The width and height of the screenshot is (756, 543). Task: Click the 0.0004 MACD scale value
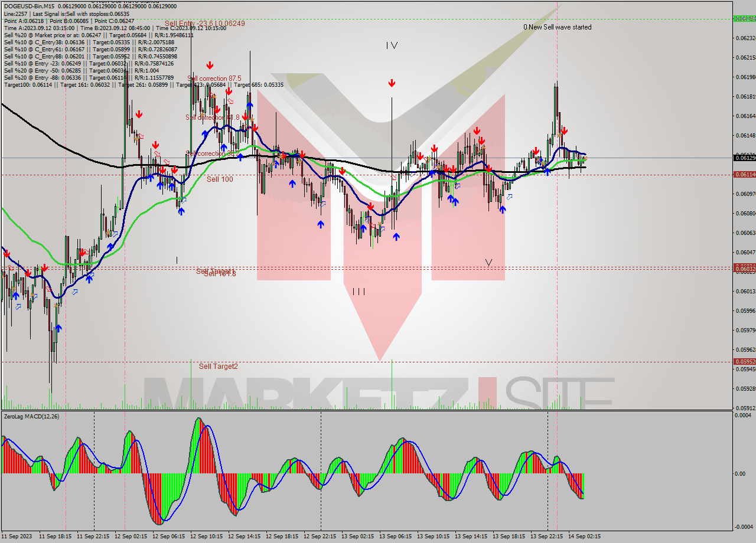click(743, 416)
